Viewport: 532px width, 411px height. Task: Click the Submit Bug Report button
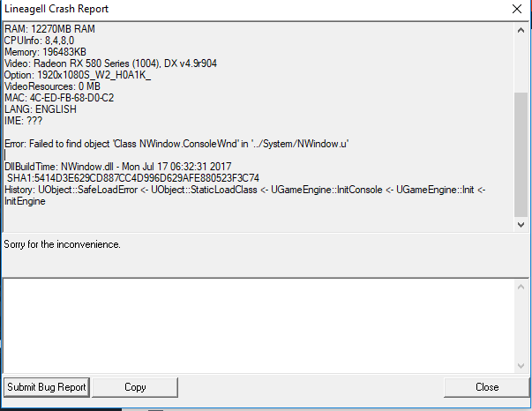(46, 387)
